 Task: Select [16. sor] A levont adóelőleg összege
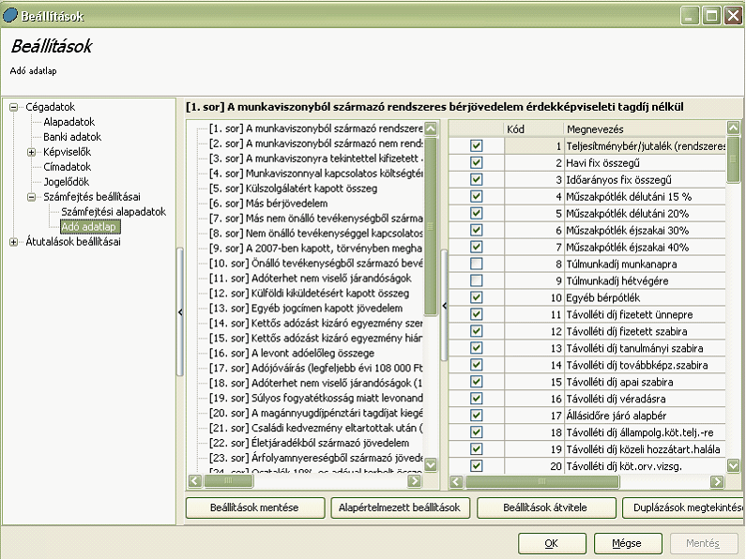[x=292, y=353]
